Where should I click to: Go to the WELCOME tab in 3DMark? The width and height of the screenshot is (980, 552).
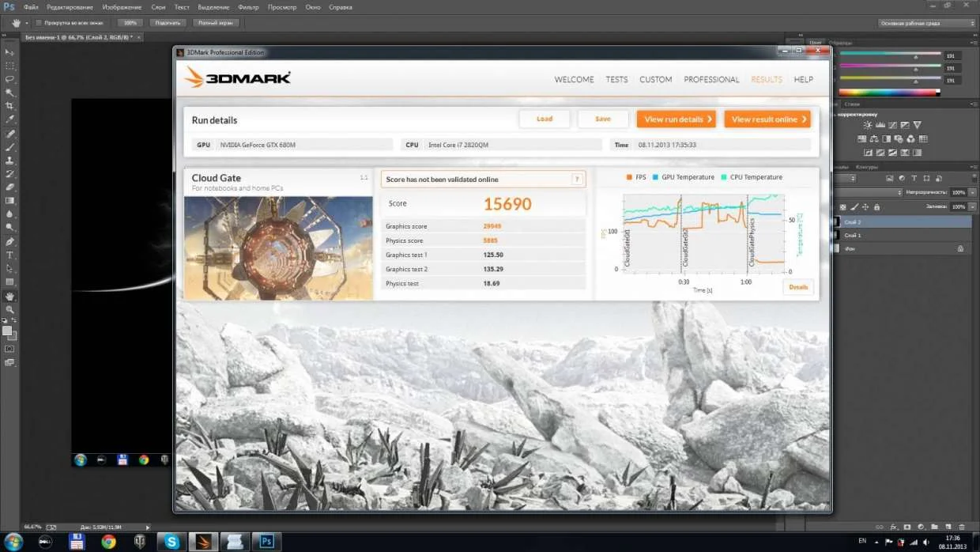click(574, 79)
